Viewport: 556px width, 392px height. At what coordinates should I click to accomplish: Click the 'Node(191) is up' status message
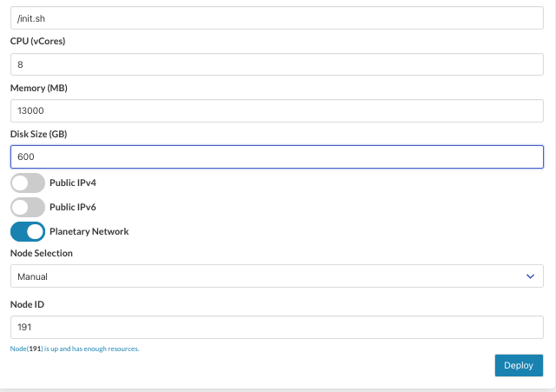pos(75,349)
